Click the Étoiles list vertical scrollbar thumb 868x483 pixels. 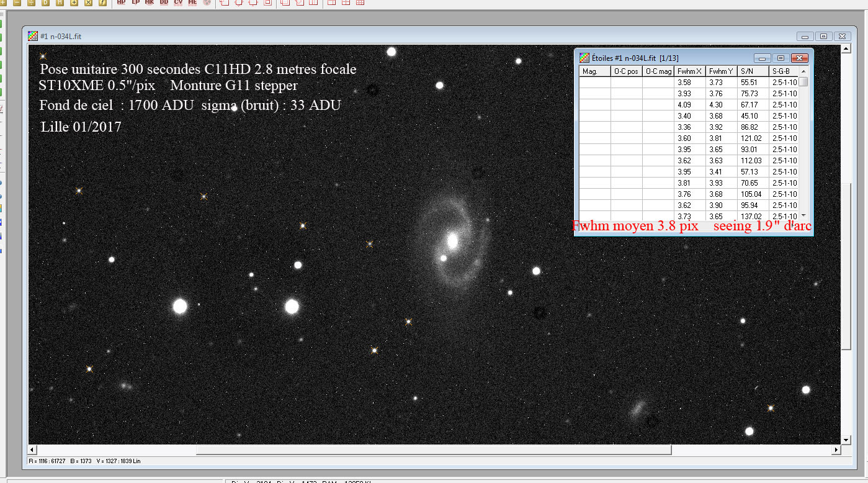804,81
